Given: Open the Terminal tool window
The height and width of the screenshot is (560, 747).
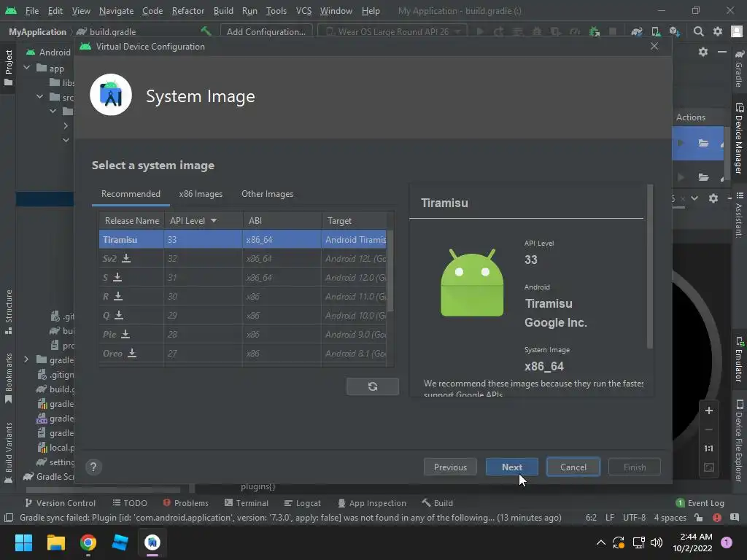Looking at the screenshot, I should [247, 503].
